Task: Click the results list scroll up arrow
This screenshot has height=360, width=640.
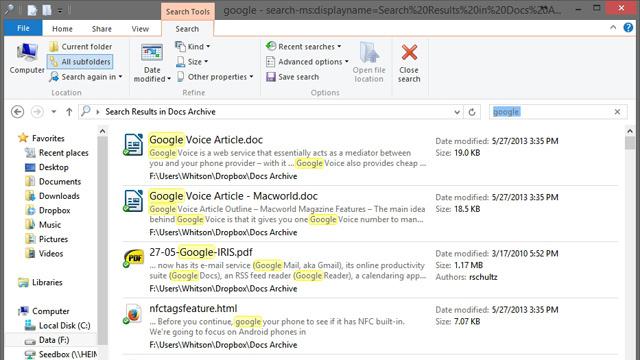Action: [630, 131]
